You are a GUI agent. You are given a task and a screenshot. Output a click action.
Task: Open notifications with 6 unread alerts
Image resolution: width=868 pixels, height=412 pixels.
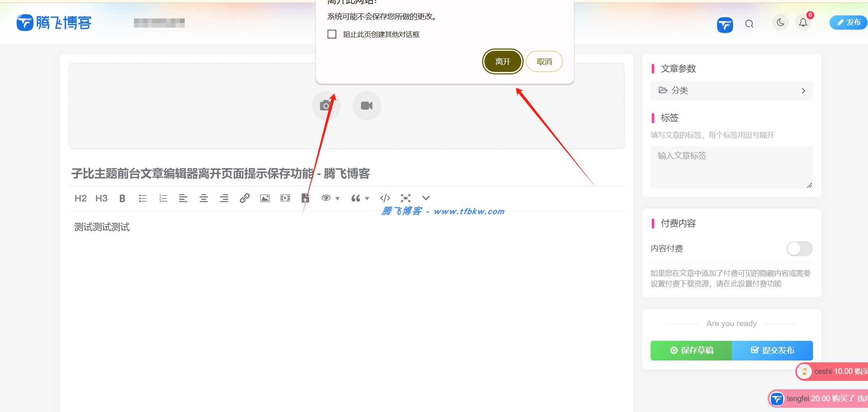coord(803,22)
